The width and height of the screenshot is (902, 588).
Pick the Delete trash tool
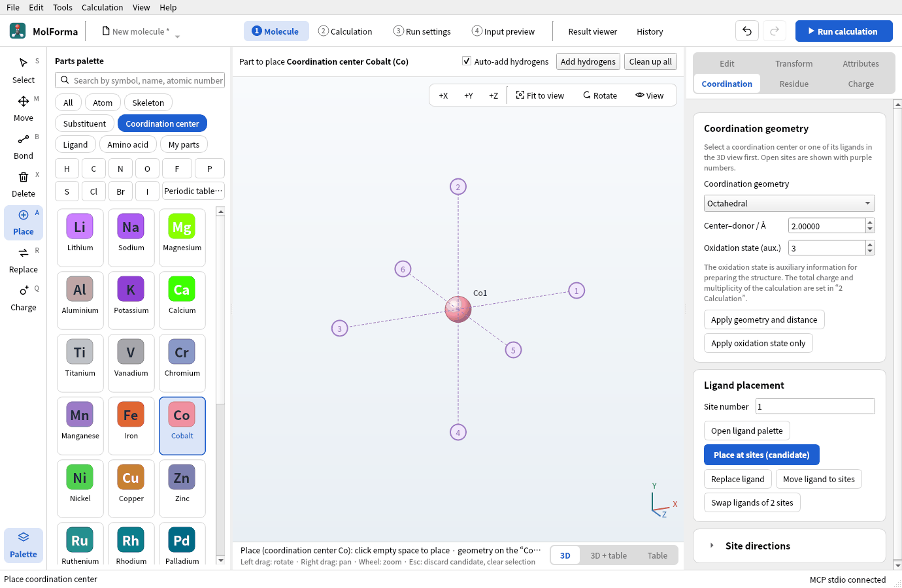[x=24, y=184]
